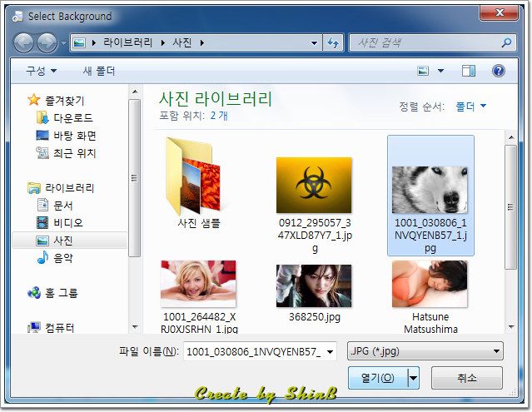This screenshot has width=532, height=412.
Task: Click the 음악 note icon
Action: (42, 258)
